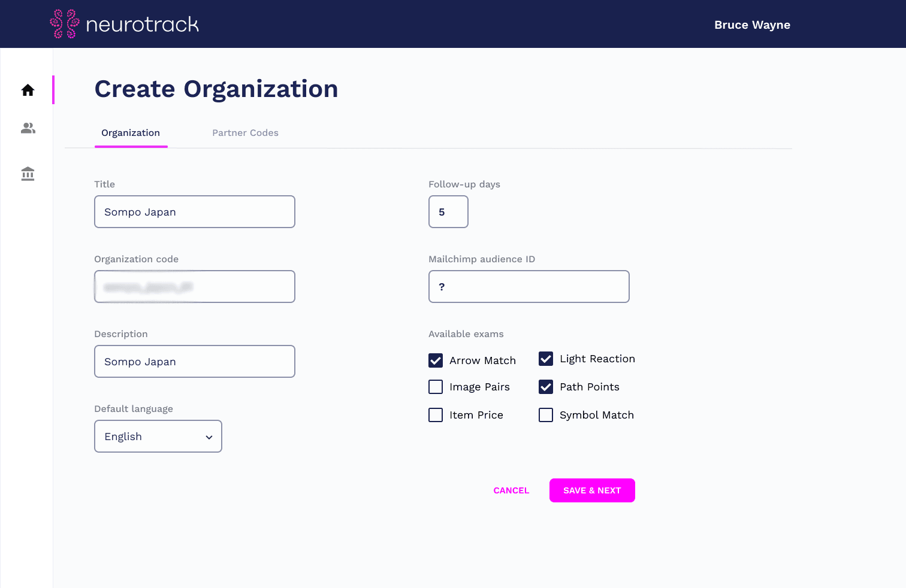
Task: Click the Home icon in the sidebar
Action: [28, 90]
